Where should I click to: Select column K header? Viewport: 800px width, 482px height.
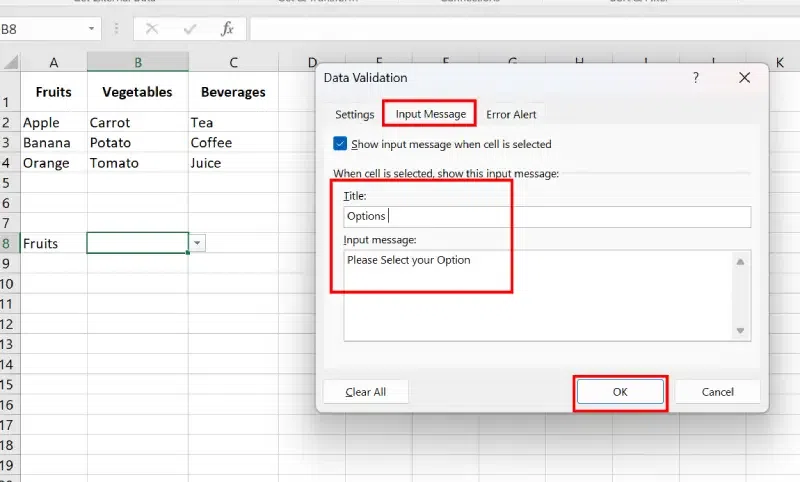point(780,62)
